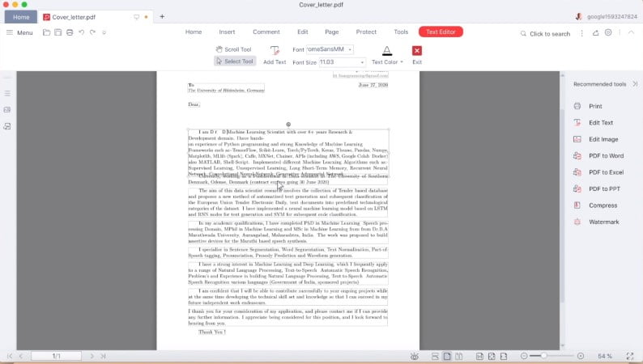Image resolution: width=643 pixels, height=364 pixels.
Task: Click the cloud upload icon
Action: click(595, 32)
